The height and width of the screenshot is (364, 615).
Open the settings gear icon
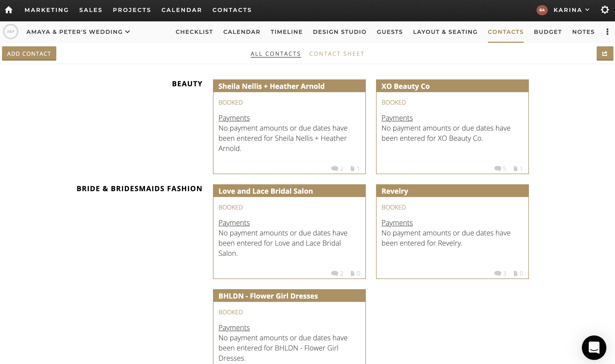[x=605, y=10]
